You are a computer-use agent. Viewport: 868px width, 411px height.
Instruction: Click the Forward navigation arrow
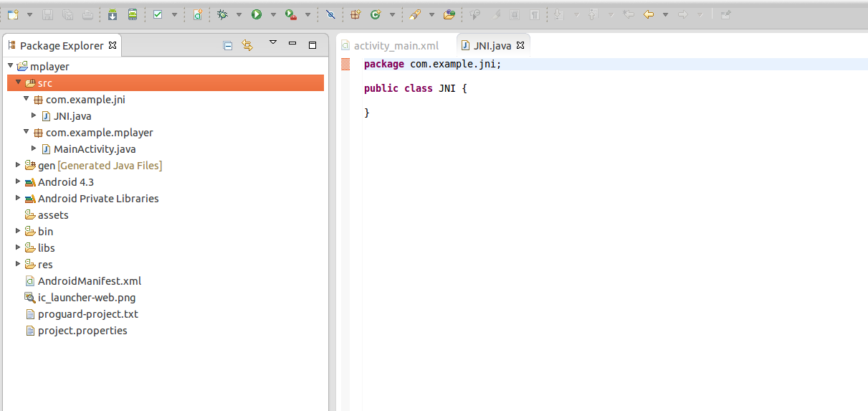[x=683, y=14]
